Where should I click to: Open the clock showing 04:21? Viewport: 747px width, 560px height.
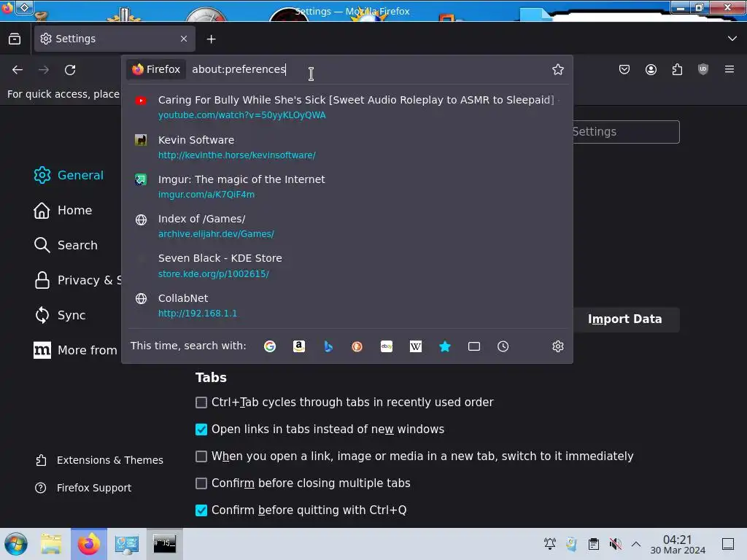tap(678, 544)
